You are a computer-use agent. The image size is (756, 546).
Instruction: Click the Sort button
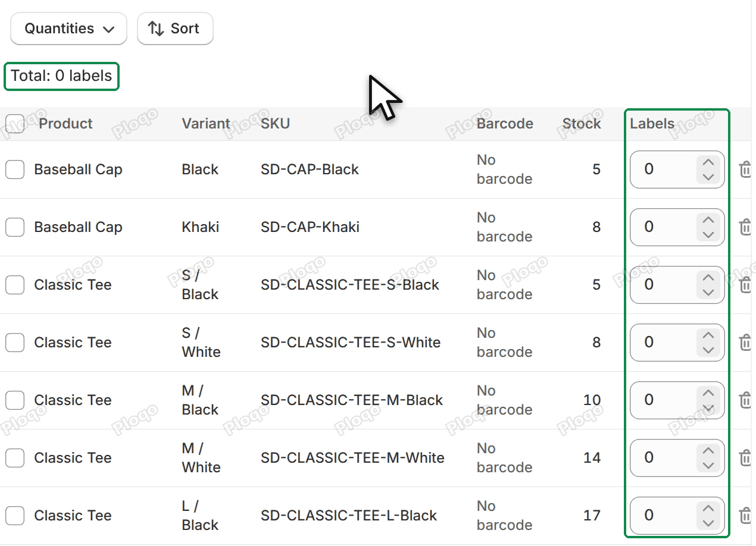coord(175,29)
